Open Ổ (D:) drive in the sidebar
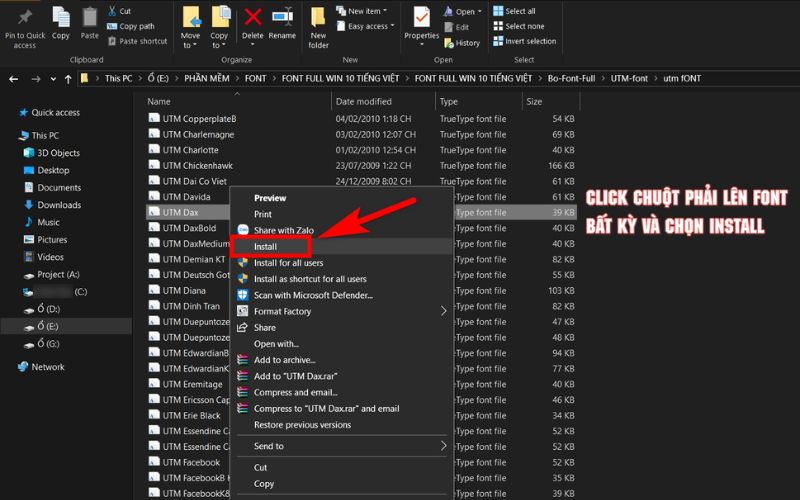 (42, 309)
